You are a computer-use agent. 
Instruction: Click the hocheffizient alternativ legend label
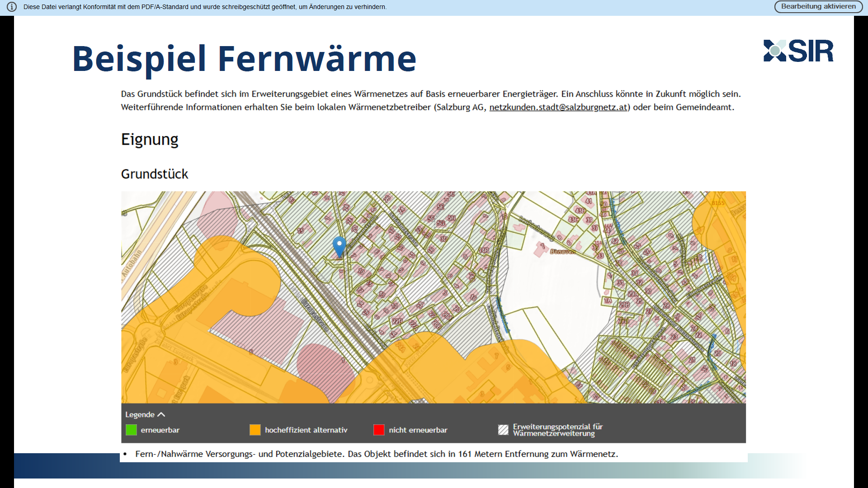[306, 430]
